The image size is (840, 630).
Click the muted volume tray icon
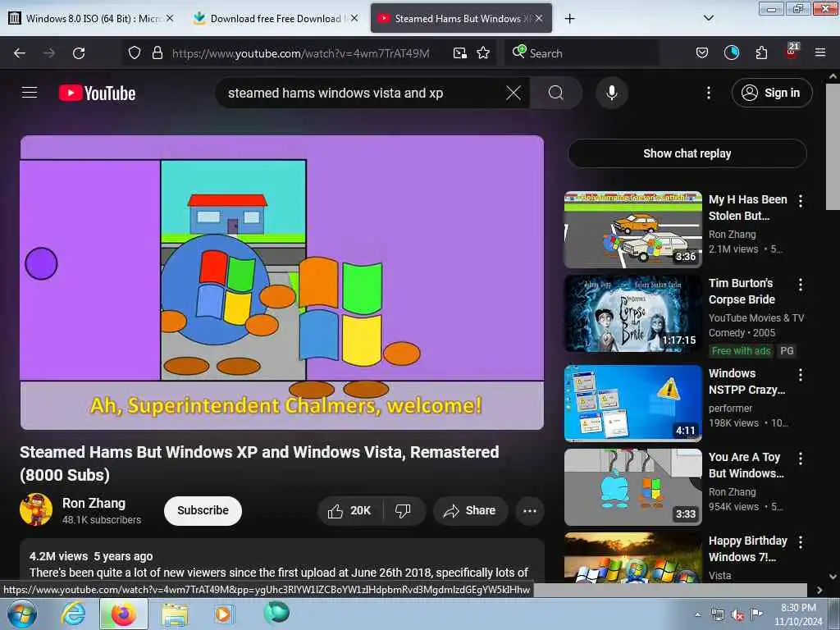click(x=737, y=615)
